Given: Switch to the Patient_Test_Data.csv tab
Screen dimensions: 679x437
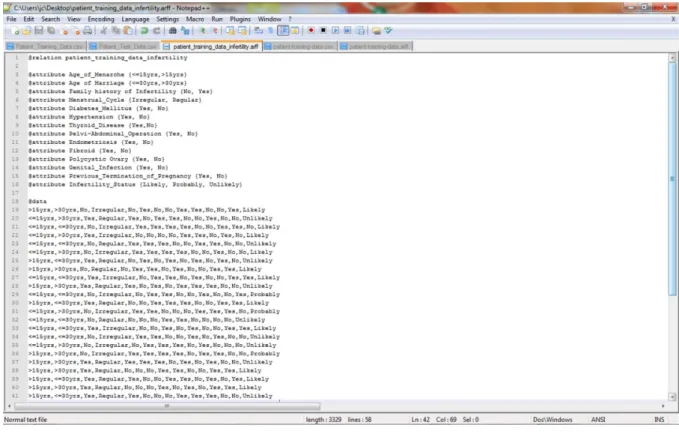Looking at the screenshot, I should pos(123,46).
